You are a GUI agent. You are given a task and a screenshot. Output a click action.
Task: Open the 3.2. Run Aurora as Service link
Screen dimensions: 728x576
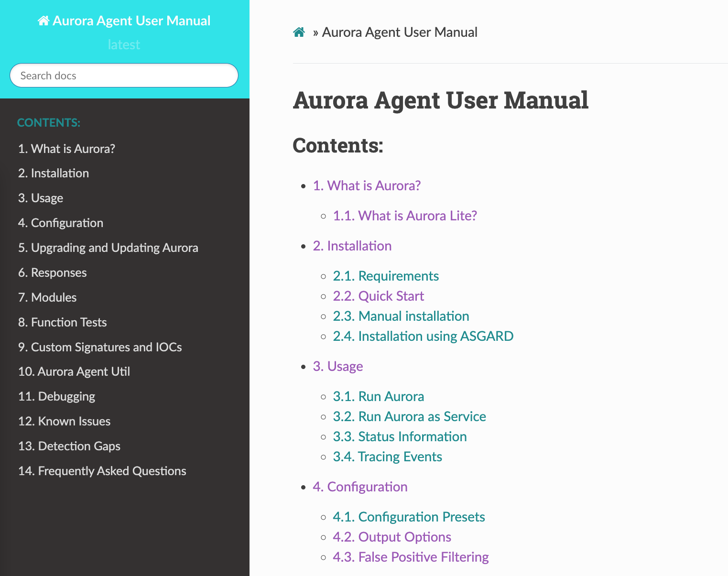tap(409, 416)
